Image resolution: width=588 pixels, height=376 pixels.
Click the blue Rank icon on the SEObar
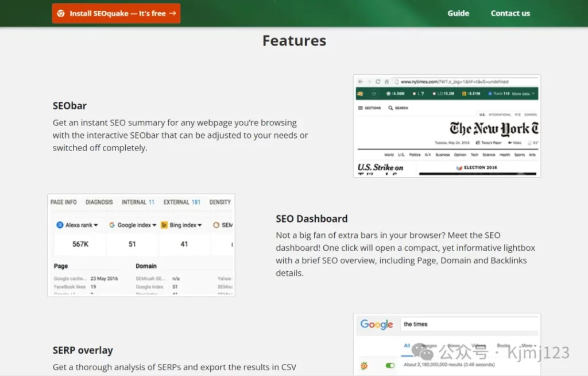pos(490,94)
